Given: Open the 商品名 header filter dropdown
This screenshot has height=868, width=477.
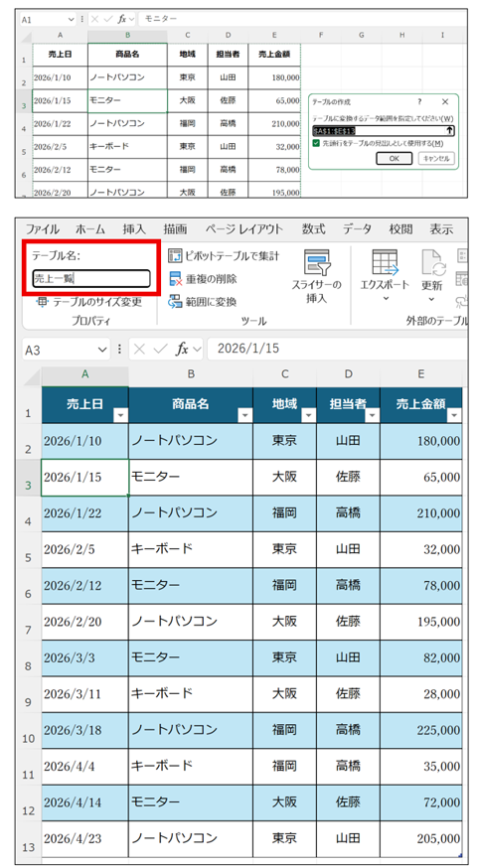Looking at the screenshot, I should coord(244,416).
